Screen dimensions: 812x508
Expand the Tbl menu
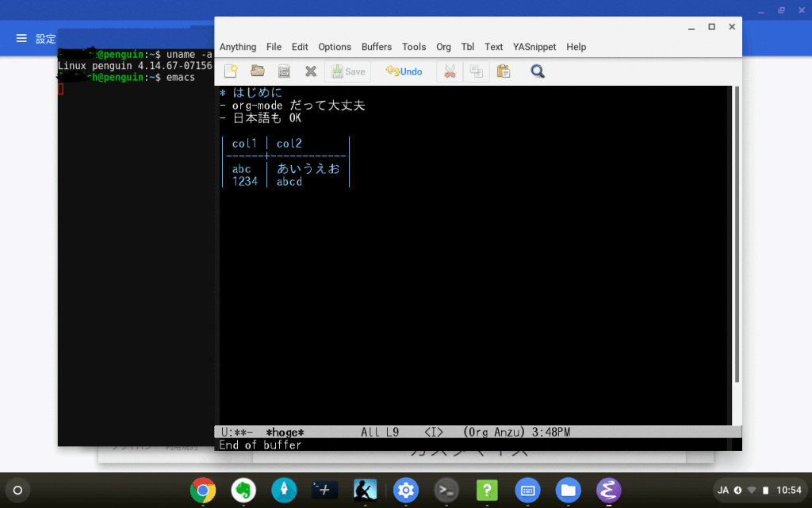click(468, 47)
